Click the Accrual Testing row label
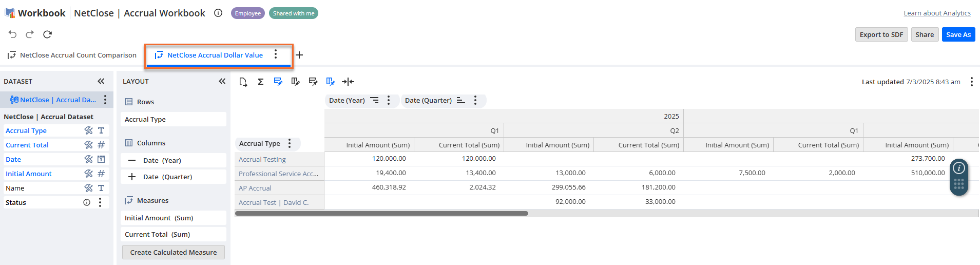980x265 pixels. (262, 159)
